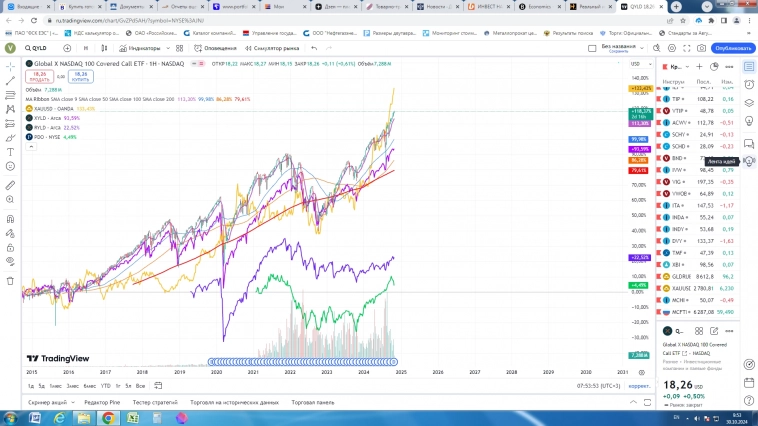This screenshot has width=758, height=426.
Task: Toggle stay in drawing mode
Action: click(10, 234)
